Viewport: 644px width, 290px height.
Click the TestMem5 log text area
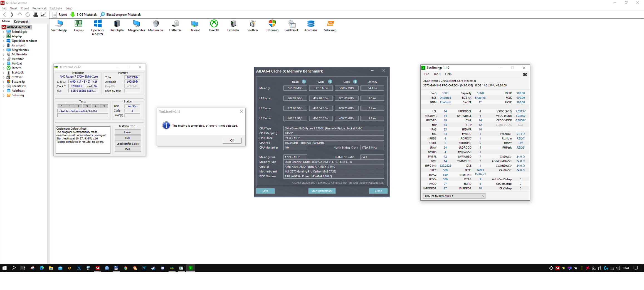[x=83, y=140]
